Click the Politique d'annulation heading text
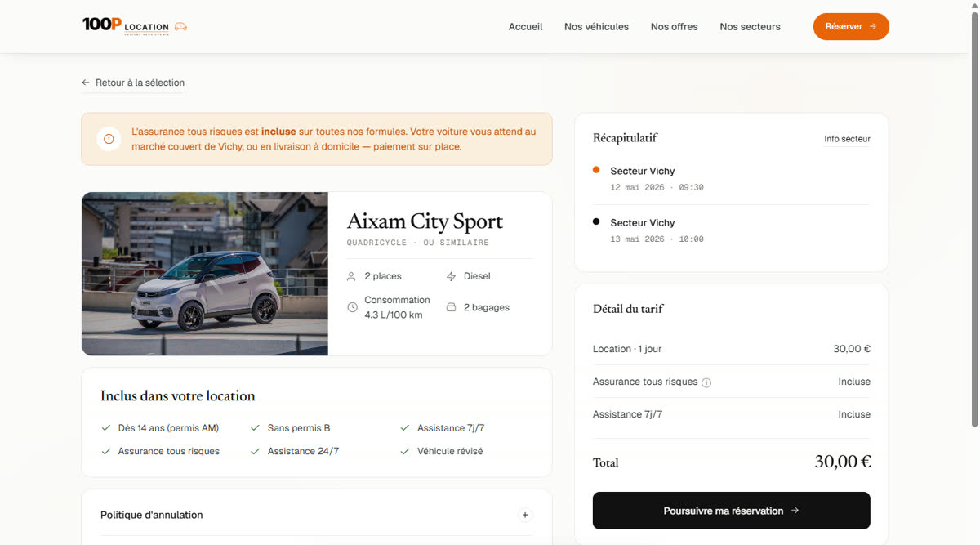 (152, 515)
